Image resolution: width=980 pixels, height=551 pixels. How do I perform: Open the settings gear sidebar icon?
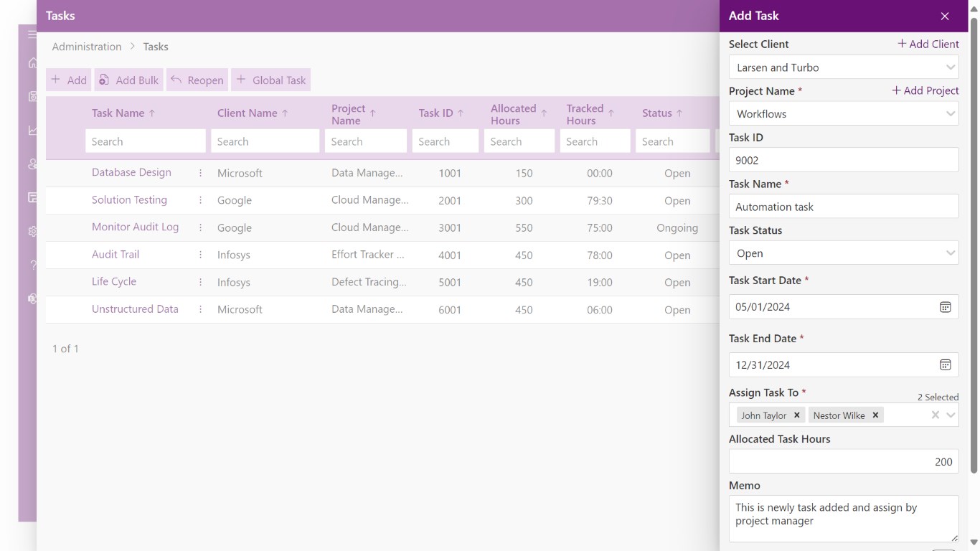[x=32, y=231]
